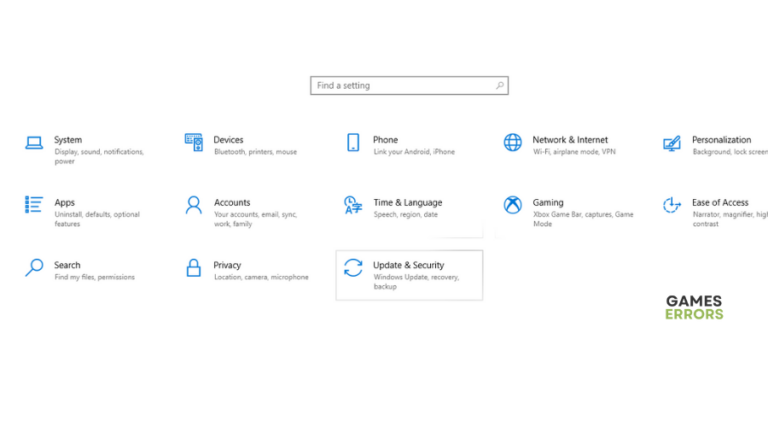768x427 pixels.
Task: Open Devices via its keyboard icon
Action: (x=193, y=142)
